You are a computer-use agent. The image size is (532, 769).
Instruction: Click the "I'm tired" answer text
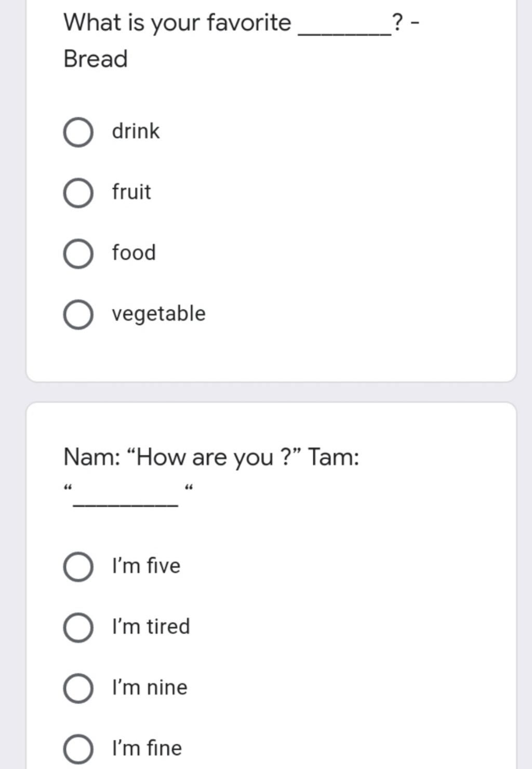[151, 626]
